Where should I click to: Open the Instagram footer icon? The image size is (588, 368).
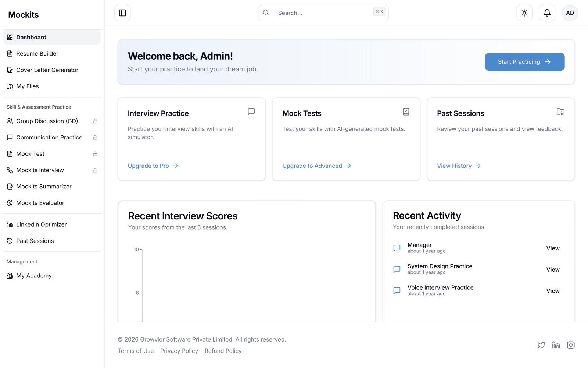(x=571, y=345)
